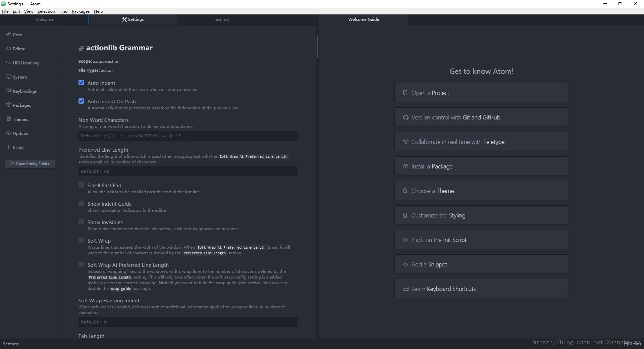Click the files icon in status bar
Image resolution: width=644 pixels, height=349 pixels.
coord(626,344)
